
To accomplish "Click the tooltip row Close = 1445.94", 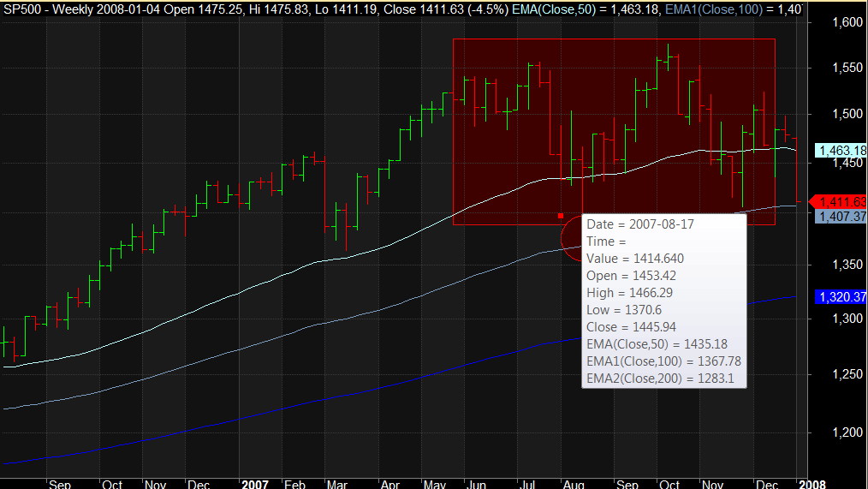I will click(631, 327).
